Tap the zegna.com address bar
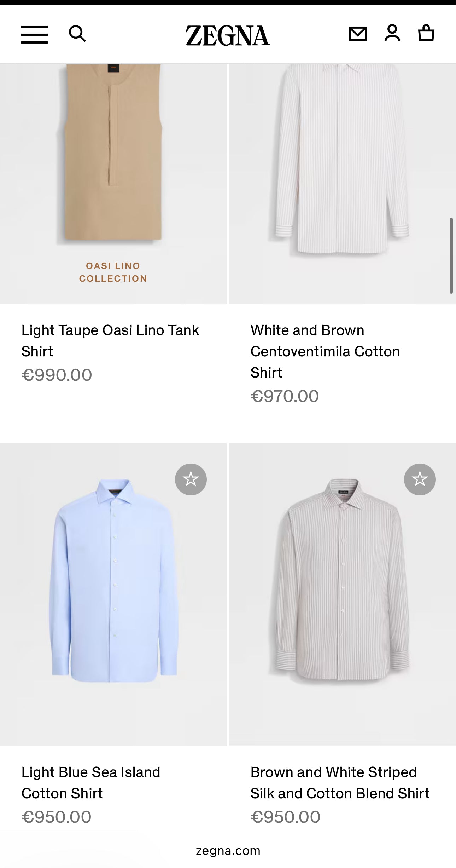 click(228, 850)
